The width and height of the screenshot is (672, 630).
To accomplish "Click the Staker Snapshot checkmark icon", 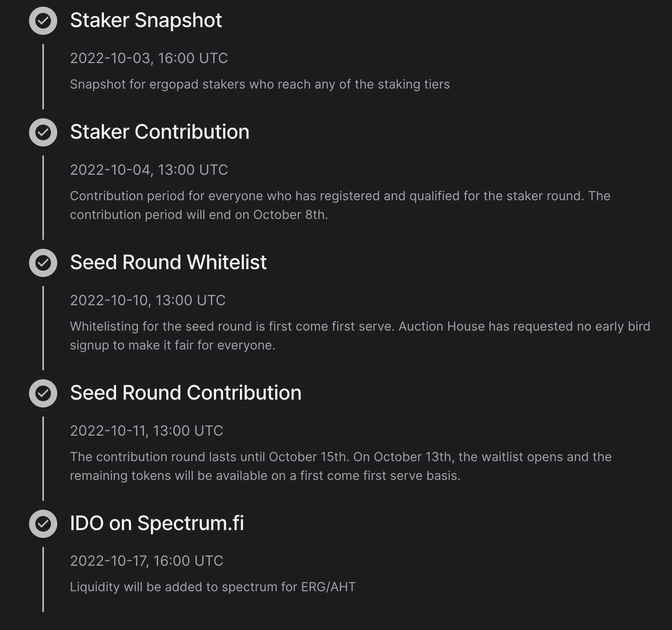I will (43, 21).
